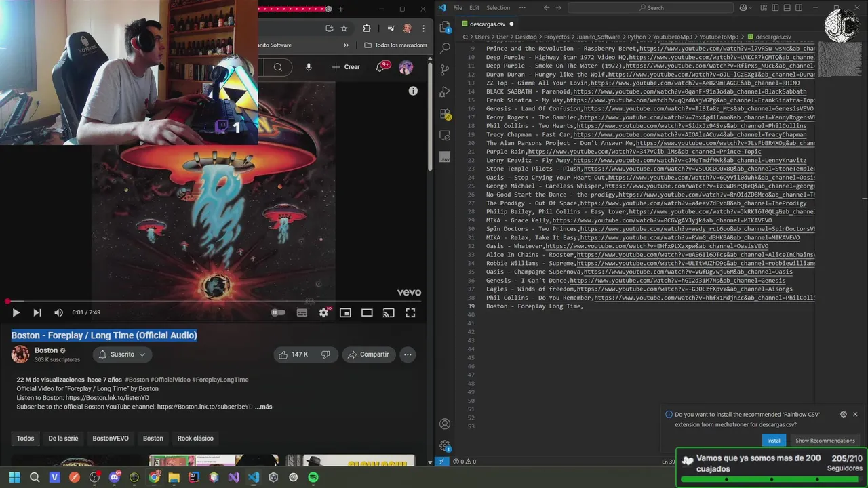The height and width of the screenshot is (488, 868).
Task: Switch to theater mode
Action: (367, 312)
